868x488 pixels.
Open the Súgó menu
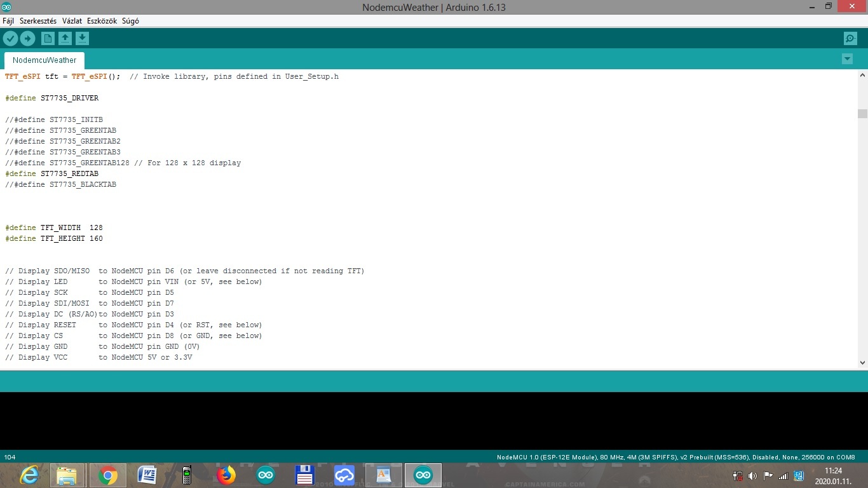click(130, 21)
